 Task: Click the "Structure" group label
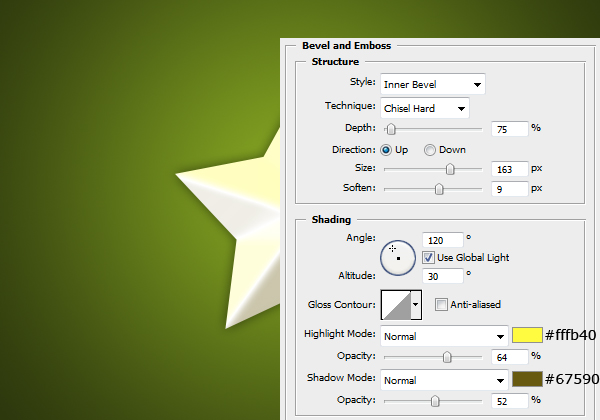coord(335,62)
